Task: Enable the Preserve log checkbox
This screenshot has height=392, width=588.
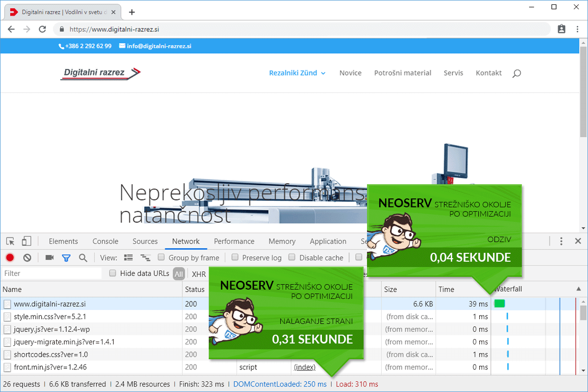Action: pos(235,257)
